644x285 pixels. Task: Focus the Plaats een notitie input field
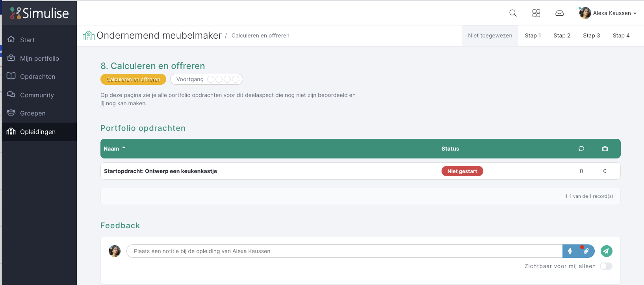[344, 251]
